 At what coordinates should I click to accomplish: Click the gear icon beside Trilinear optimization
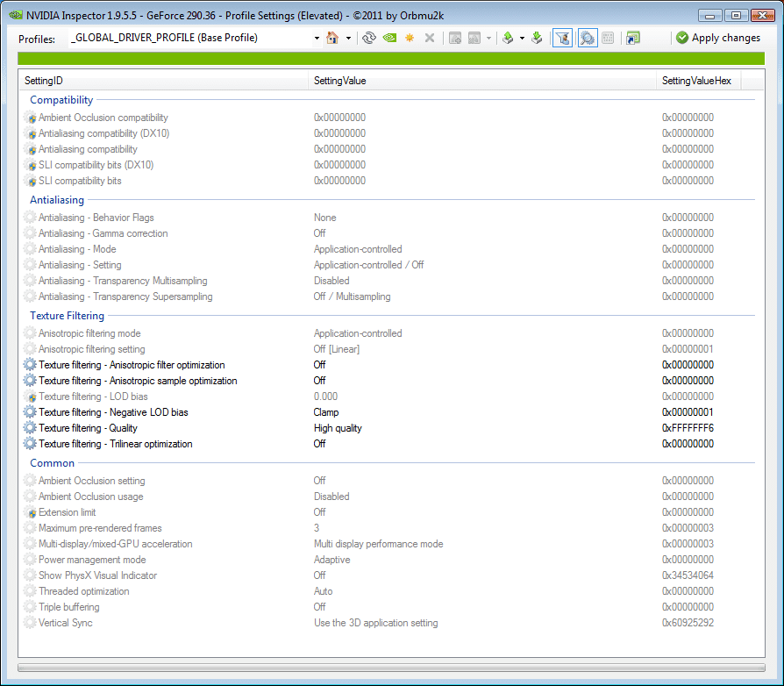[x=31, y=444]
